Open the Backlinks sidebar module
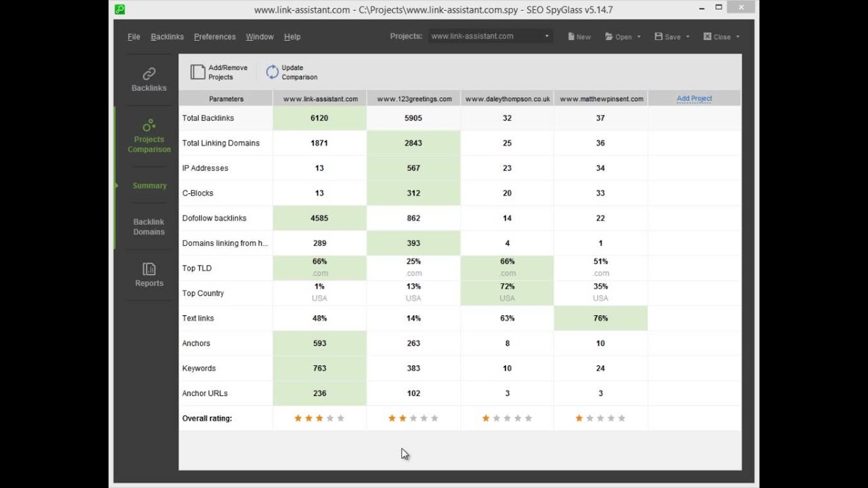The image size is (868, 488). coord(149,80)
